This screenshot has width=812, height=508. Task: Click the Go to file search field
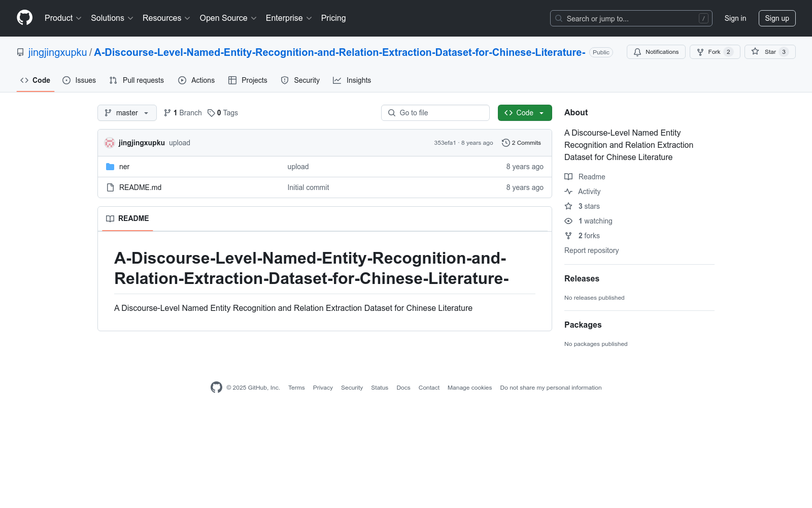(x=435, y=113)
